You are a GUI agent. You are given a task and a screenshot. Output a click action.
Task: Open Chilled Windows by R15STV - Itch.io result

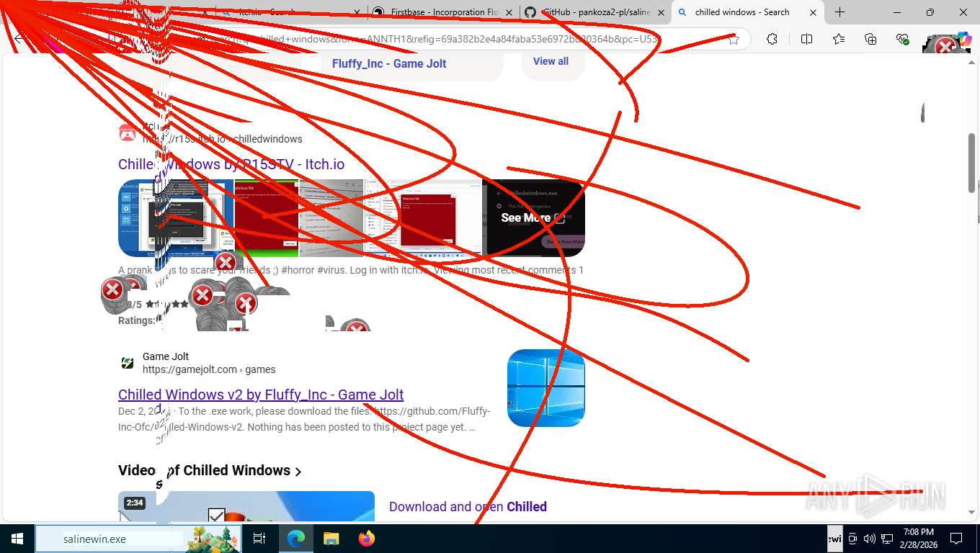[231, 164]
